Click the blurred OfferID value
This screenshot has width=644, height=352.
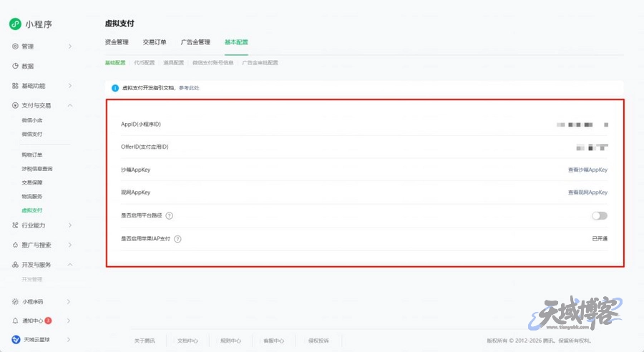click(x=592, y=147)
